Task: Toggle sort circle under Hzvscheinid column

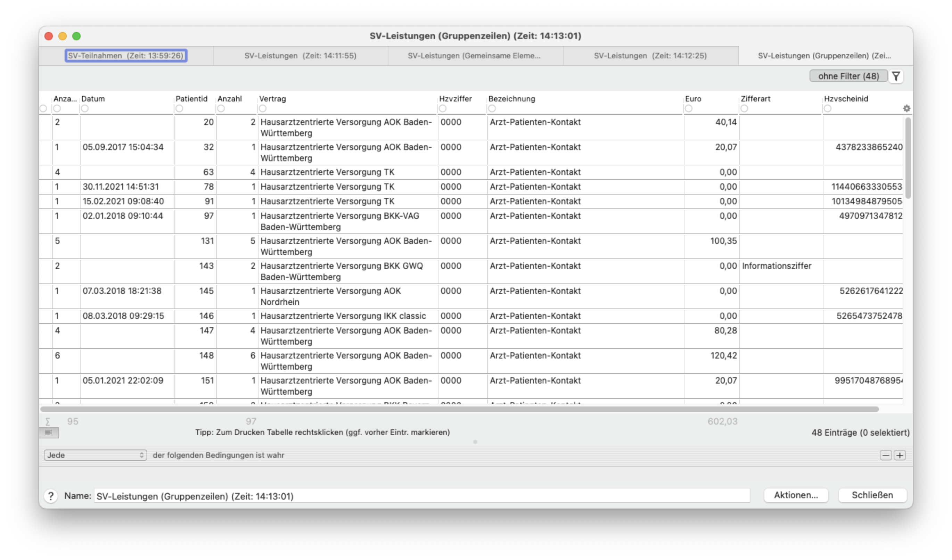Action: [x=828, y=109]
